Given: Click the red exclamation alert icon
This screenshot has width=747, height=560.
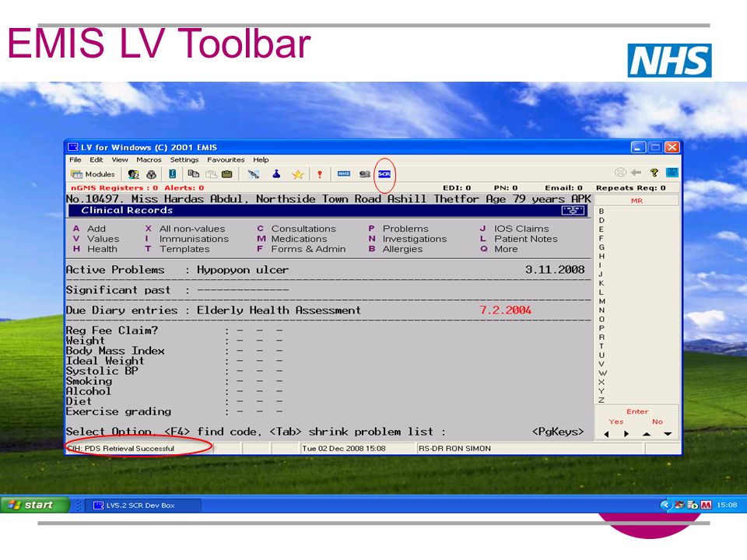Looking at the screenshot, I should pyautogui.click(x=320, y=174).
